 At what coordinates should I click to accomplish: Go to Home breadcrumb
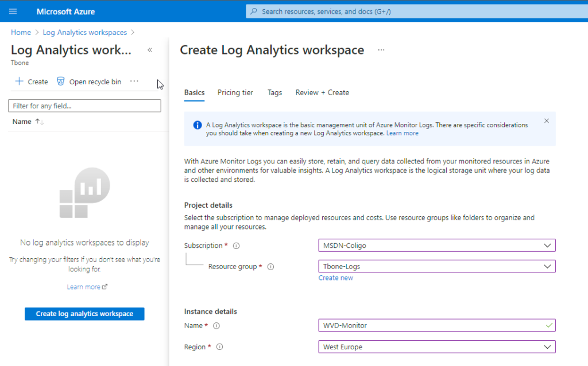coord(21,32)
